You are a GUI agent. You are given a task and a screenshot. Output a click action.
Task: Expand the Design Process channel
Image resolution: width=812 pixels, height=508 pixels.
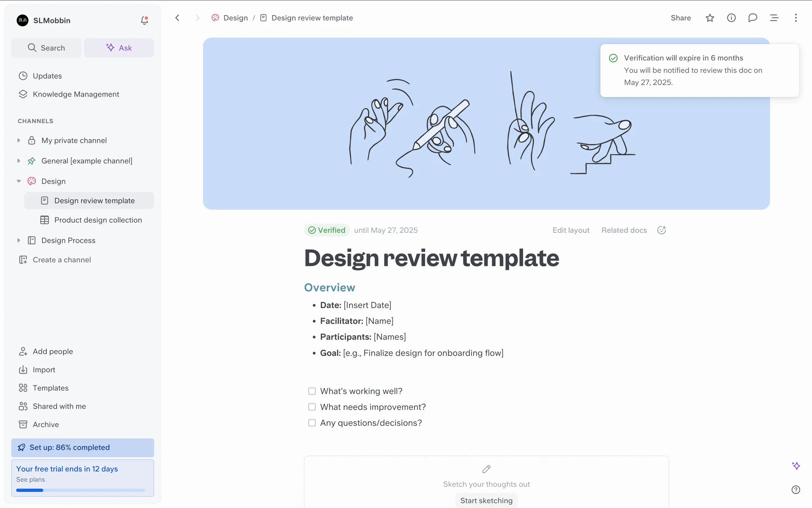point(19,240)
